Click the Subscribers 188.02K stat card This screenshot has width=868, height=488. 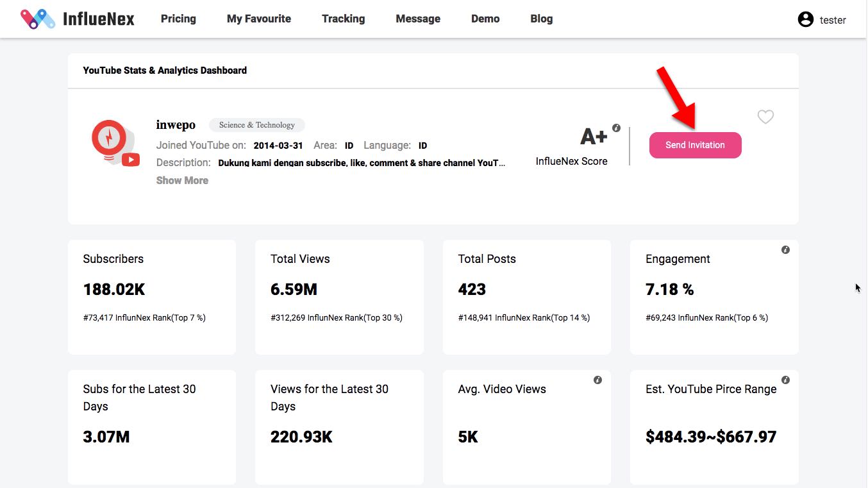coord(152,297)
